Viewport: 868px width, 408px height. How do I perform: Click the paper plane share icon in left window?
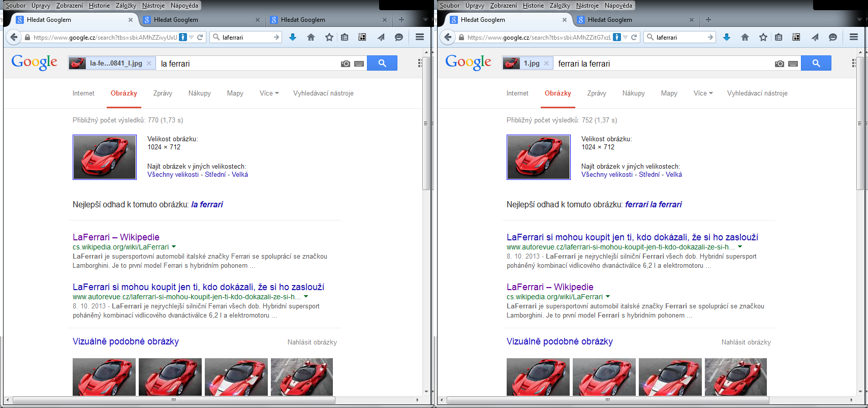pos(381,37)
